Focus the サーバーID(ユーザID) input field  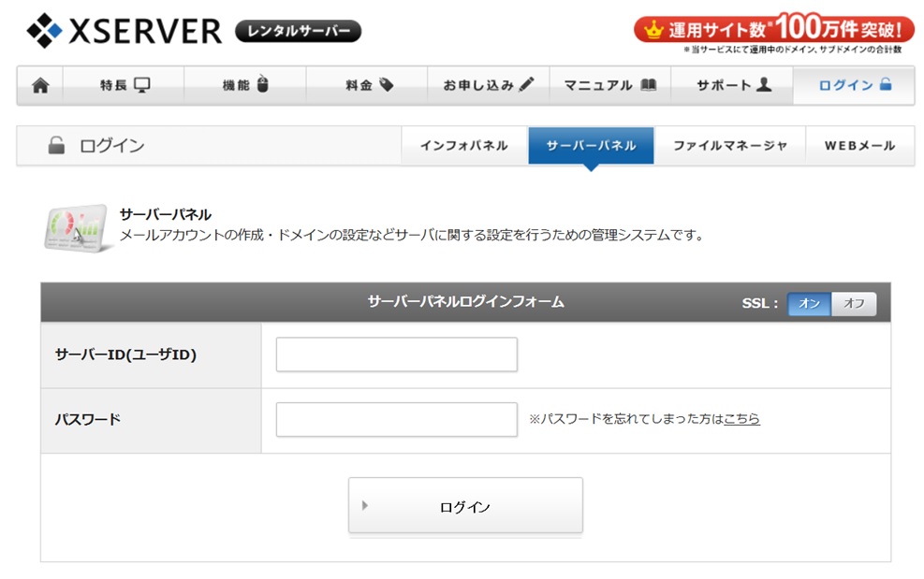(x=396, y=355)
